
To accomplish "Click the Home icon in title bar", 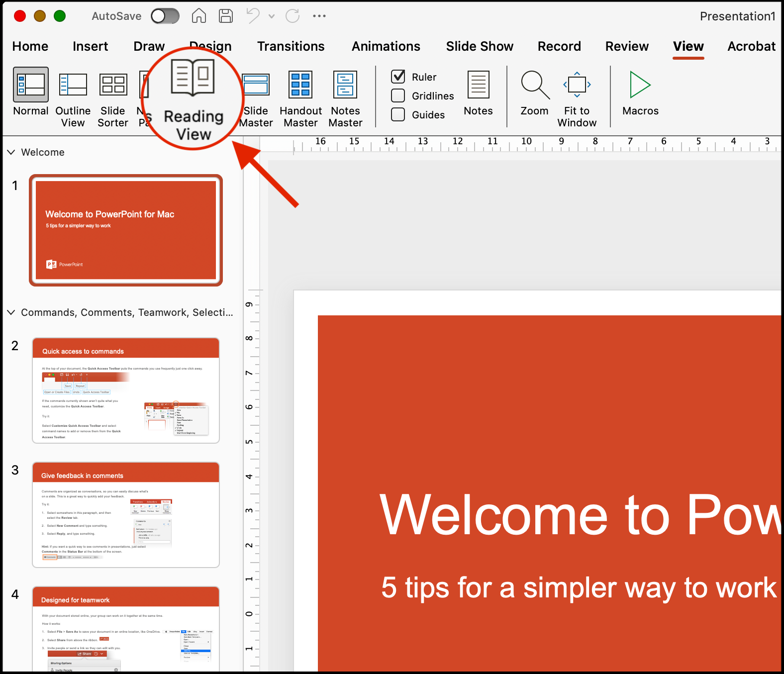I will [x=199, y=16].
